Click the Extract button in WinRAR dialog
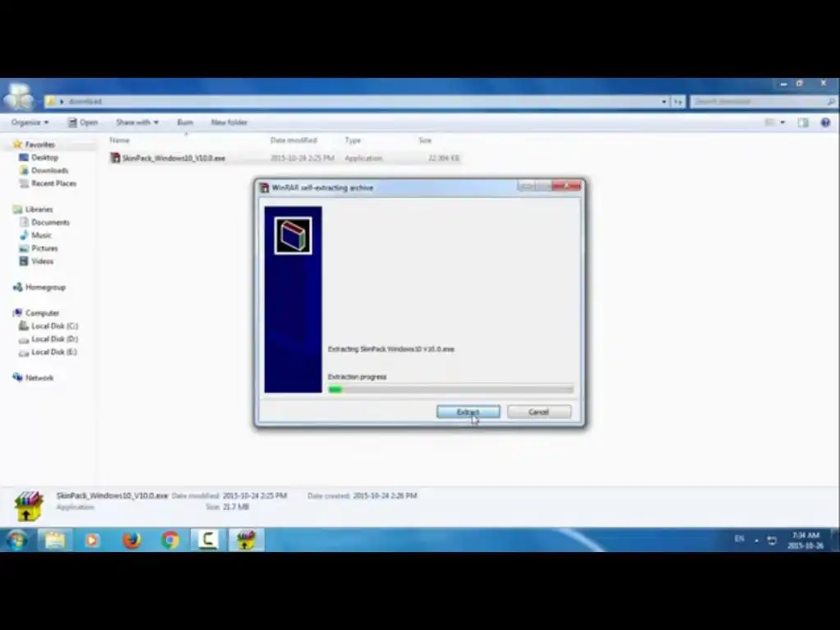The height and width of the screenshot is (630, 840). coord(468,412)
